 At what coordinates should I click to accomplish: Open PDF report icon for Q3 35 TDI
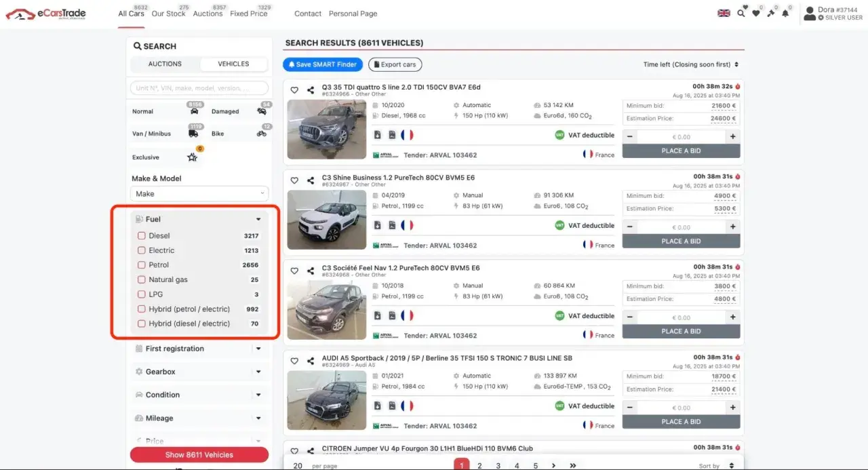click(392, 135)
